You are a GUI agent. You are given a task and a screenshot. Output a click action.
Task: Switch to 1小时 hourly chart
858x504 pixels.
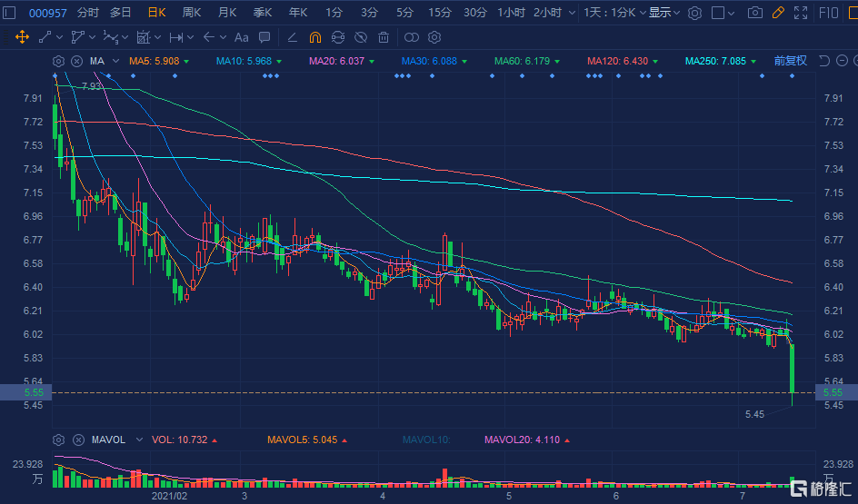(511, 13)
